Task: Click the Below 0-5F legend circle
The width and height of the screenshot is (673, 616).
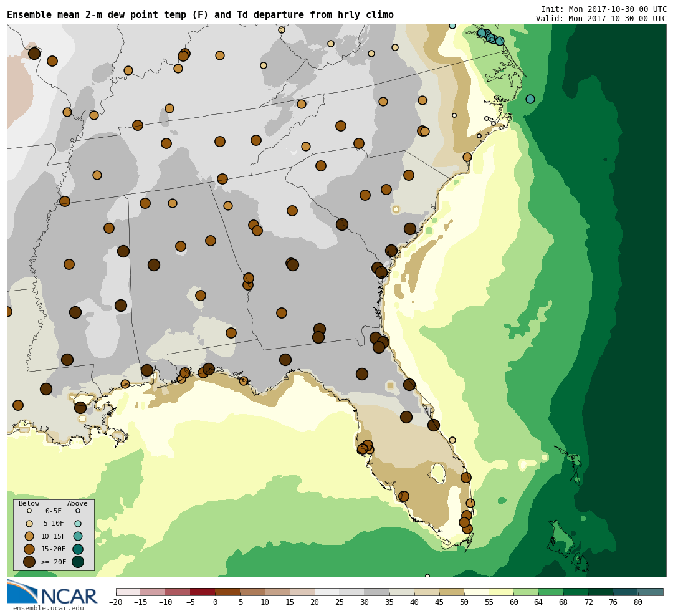Action: click(29, 511)
